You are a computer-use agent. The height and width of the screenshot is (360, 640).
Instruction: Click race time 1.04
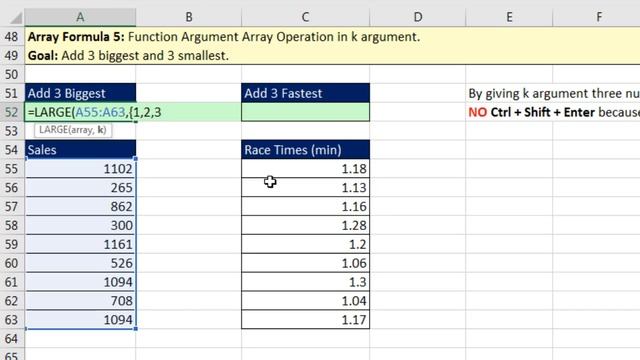pyautogui.click(x=305, y=300)
